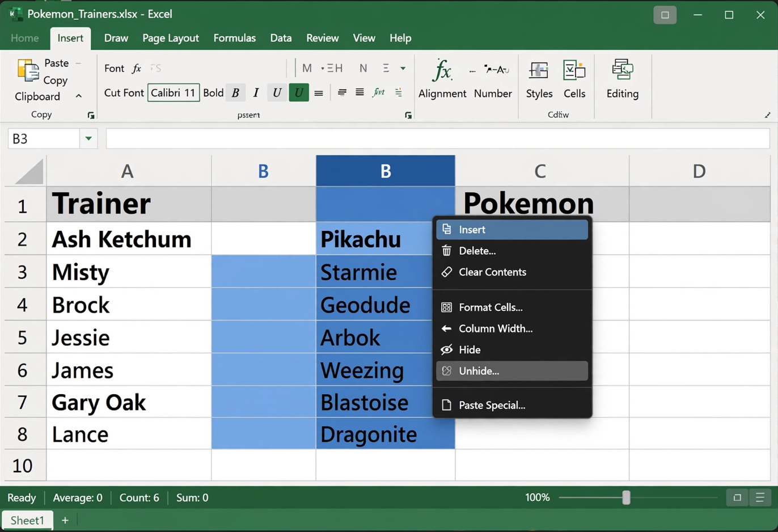Click the eye icon to hide the column

(447, 350)
